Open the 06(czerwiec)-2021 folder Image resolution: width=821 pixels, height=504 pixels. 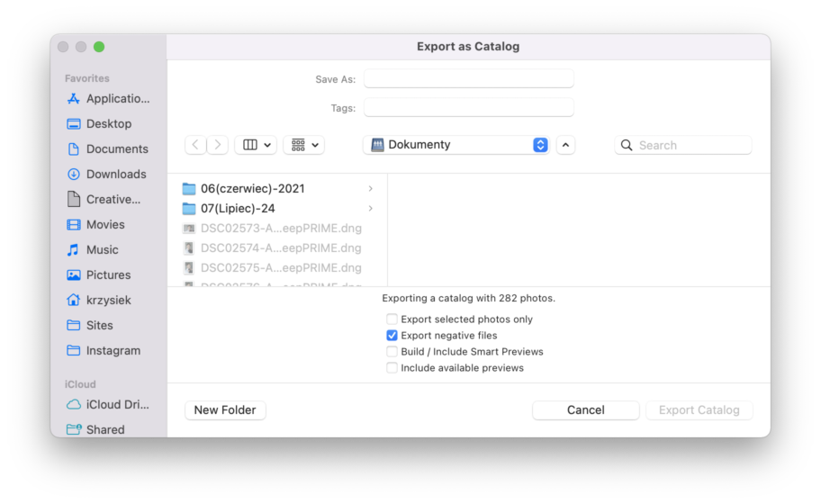coord(252,189)
